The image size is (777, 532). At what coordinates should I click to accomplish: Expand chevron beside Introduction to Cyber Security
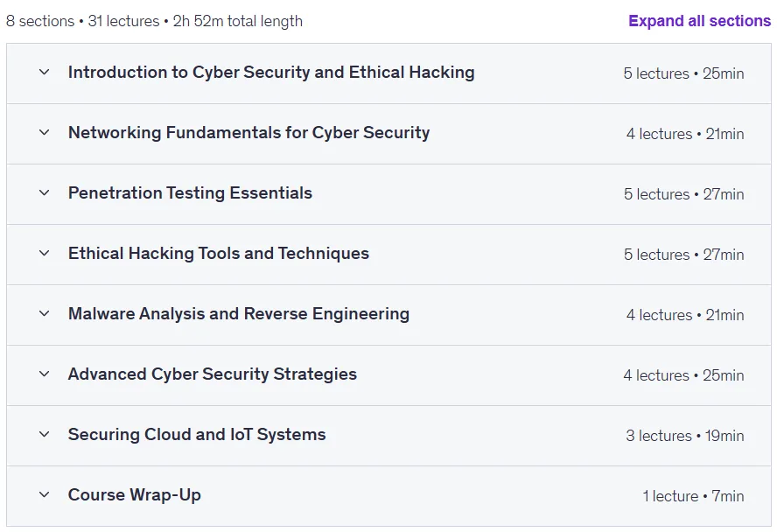coord(44,73)
